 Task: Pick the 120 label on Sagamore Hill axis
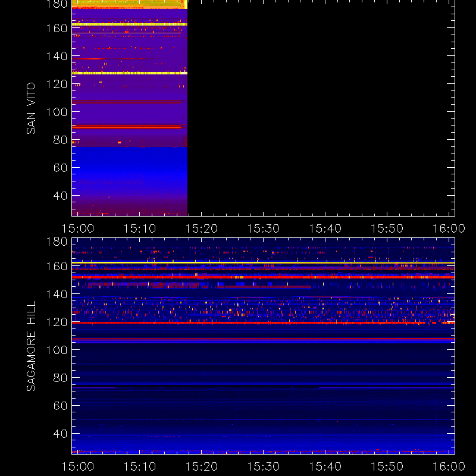pyautogui.click(x=57, y=322)
